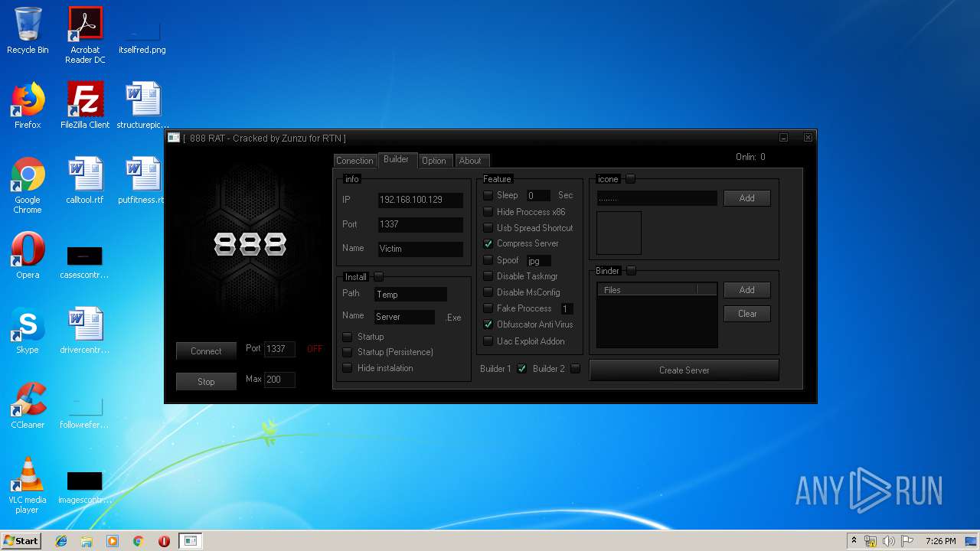Screen dimensions: 980x551
Task: Launch Acrobat Reader DC from desktop
Action: click(x=85, y=35)
